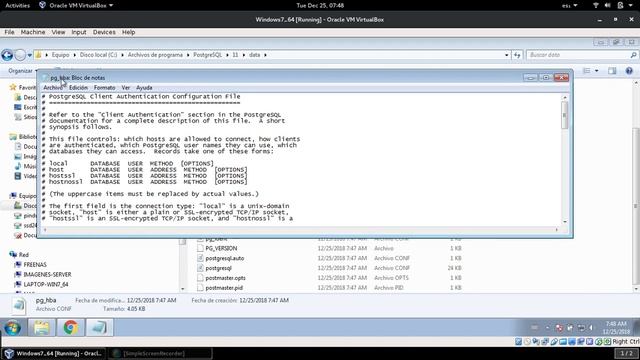
Task: Click the show preview pane icon
Action: coord(612,71)
